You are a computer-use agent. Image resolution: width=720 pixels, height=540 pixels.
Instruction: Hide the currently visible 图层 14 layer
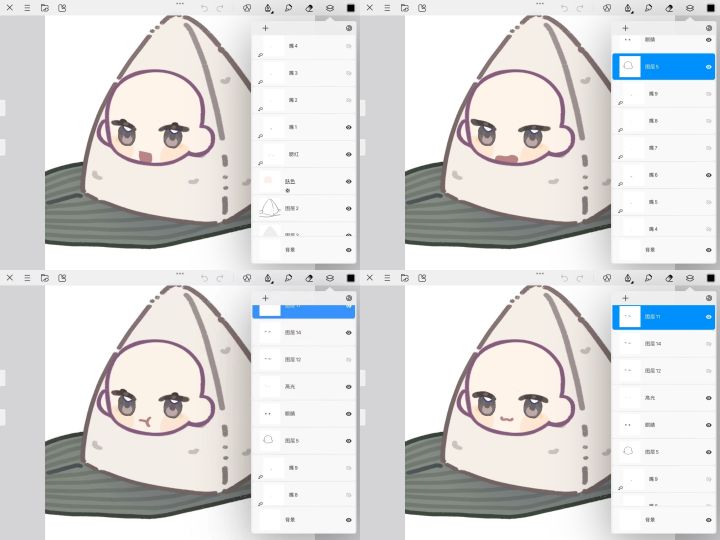pos(349,332)
